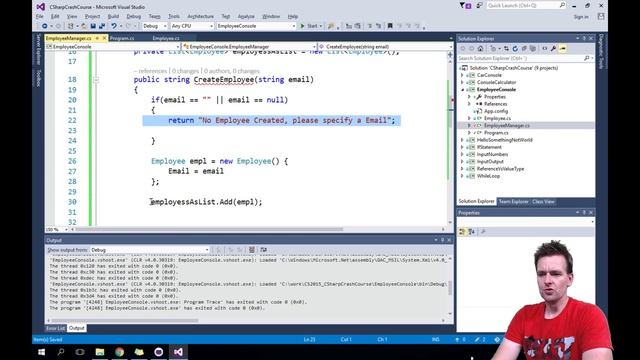Click the search magnifier in Solution Explorer
The width and height of the screenshot is (640, 360).
[587, 58]
